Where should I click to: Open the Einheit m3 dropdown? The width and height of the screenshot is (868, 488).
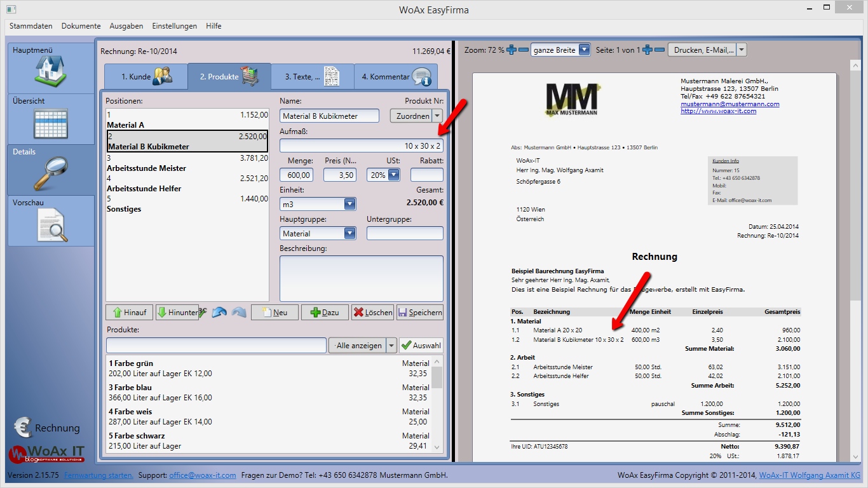tap(349, 204)
